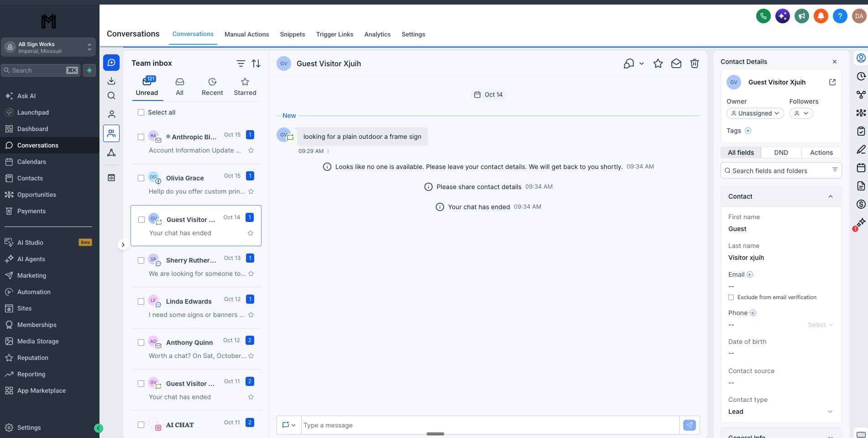Open Opportunities in the sidebar
868x438 pixels.
click(x=37, y=195)
